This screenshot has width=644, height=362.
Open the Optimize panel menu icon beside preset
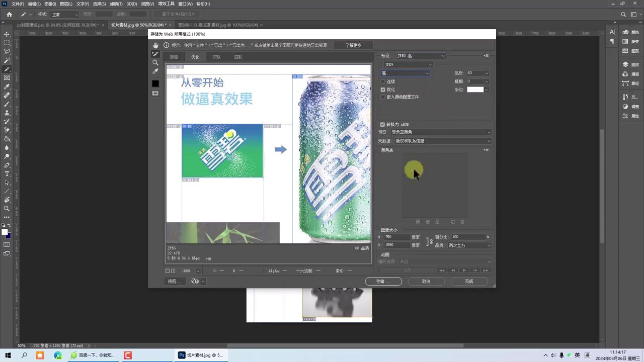click(x=486, y=56)
